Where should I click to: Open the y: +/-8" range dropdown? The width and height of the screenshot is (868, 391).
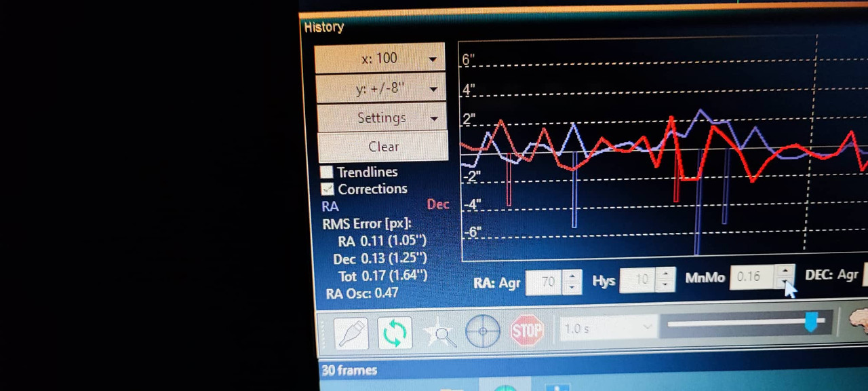380,88
